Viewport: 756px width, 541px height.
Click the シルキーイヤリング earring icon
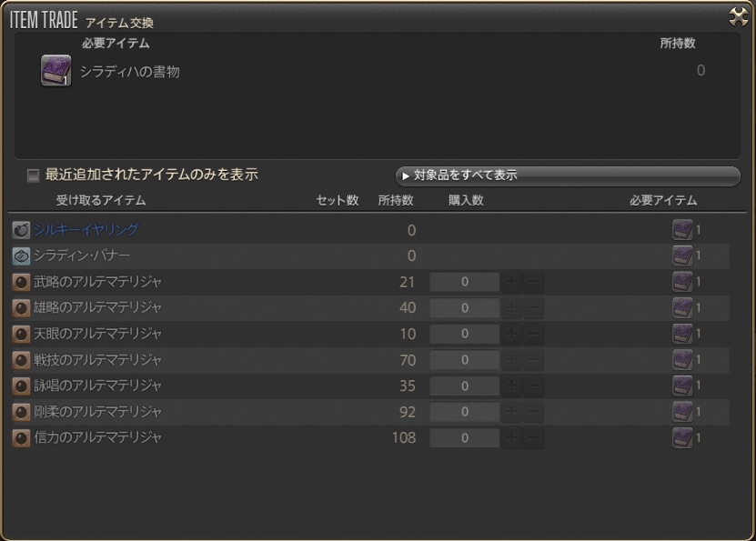coord(21,230)
